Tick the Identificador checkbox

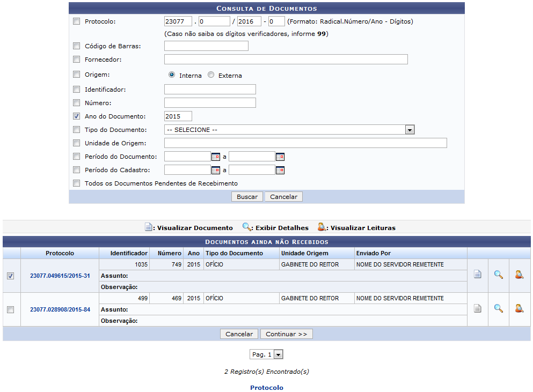76,90
